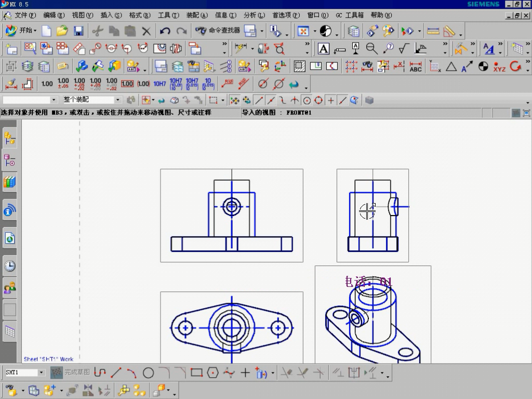
Task: Expand overflow chevron of drawing view toolbar
Action: point(224,44)
